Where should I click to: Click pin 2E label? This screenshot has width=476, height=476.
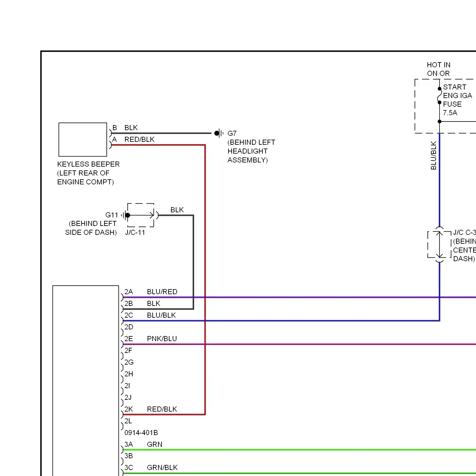click(x=129, y=339)
